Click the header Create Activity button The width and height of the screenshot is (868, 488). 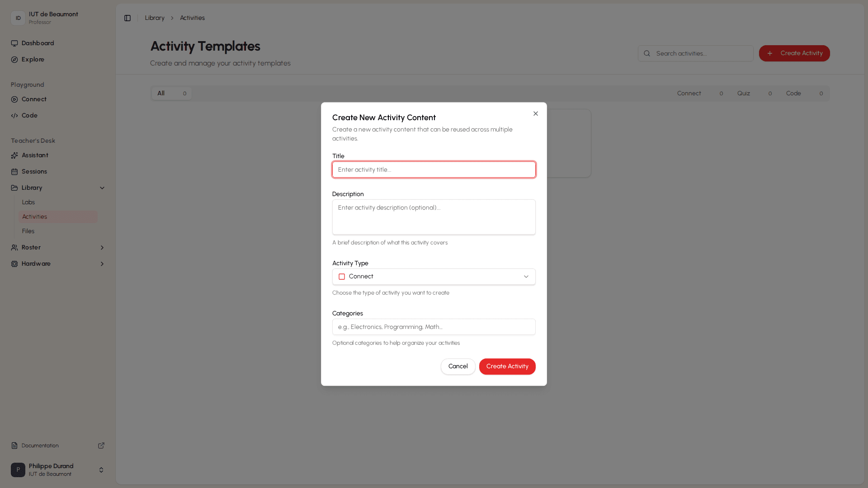coord(794,53)
